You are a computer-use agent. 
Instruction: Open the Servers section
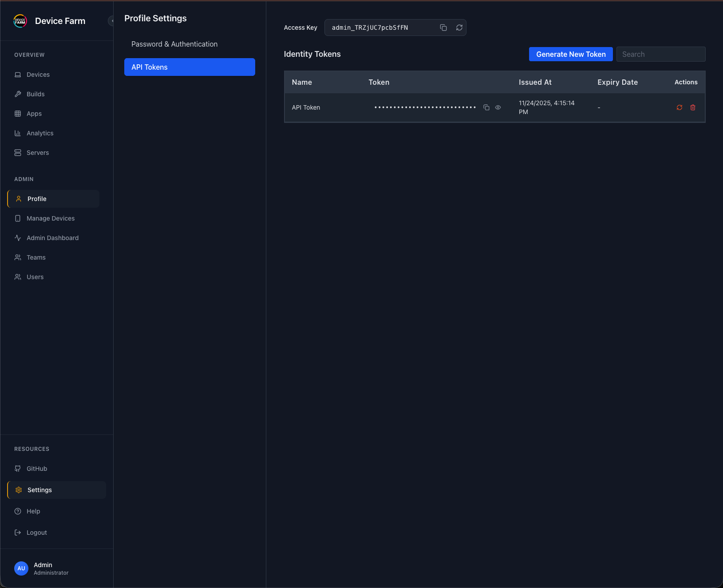coord(37,152)
